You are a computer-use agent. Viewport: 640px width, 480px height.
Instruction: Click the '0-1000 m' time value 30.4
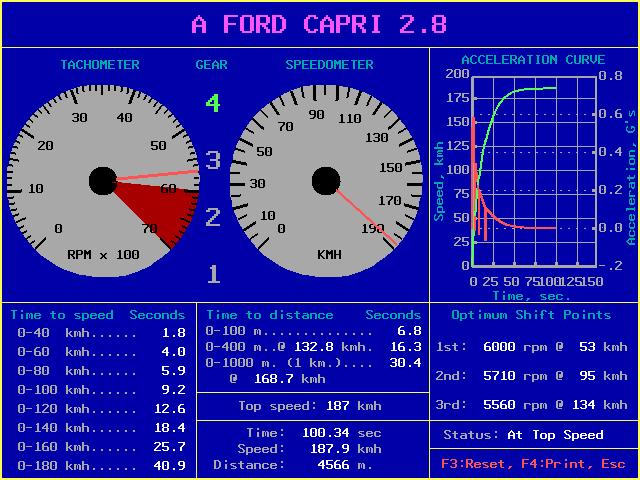coord(405,362)
